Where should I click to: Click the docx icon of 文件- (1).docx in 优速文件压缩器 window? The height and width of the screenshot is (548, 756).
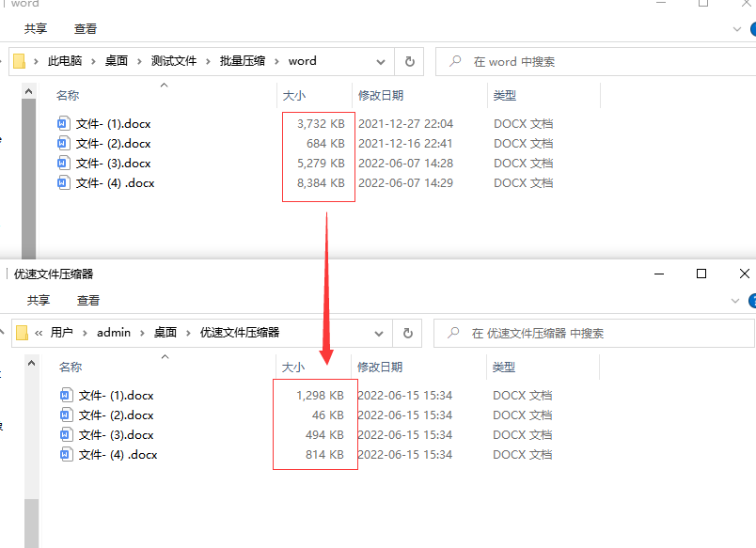pyautogui.click(x=66, y=395)
